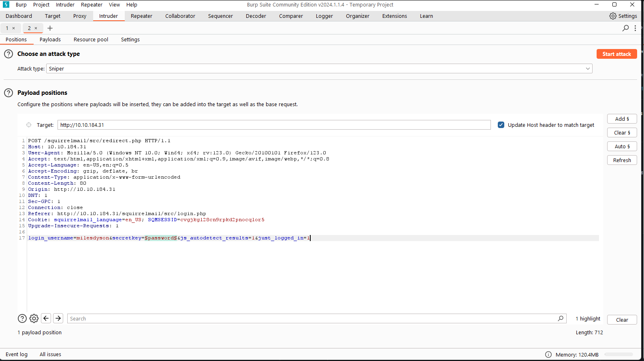Click the magnifier inside the search field

(561, 318)
